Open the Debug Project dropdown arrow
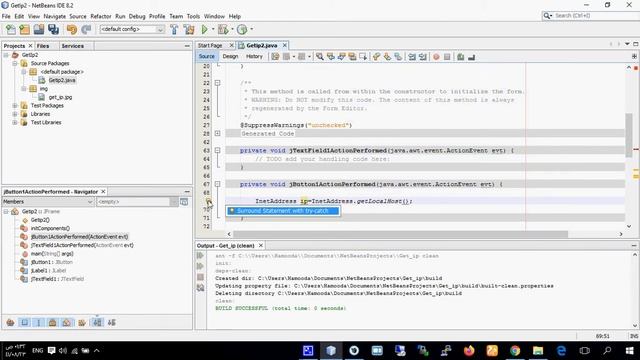This screenshot has width=640, height=360. click(x=232, y=29)
